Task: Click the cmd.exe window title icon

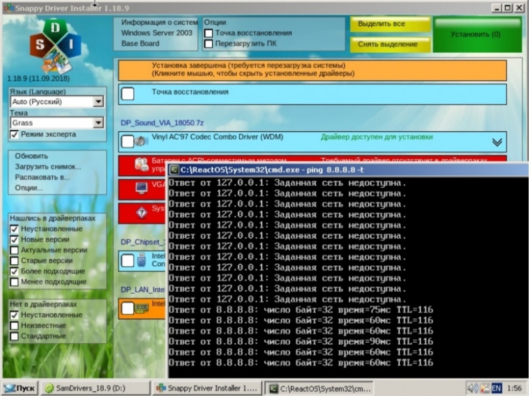Action: pyautogui.click(x=175, y=171)
